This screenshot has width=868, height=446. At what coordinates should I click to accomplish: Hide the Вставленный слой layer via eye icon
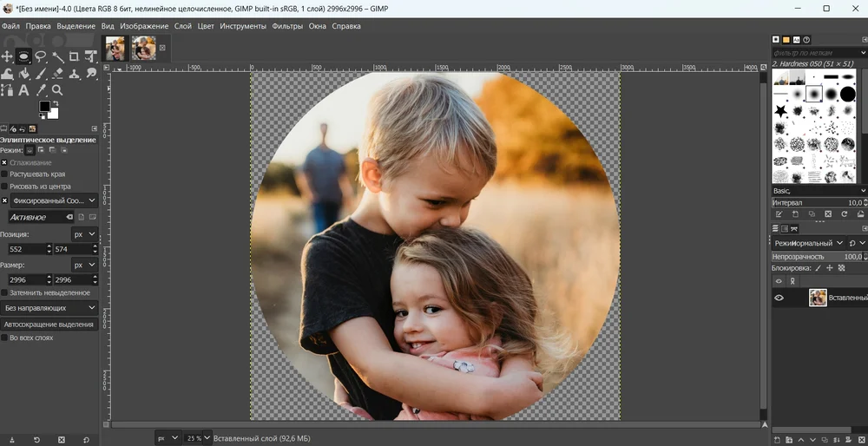point(779,298)
